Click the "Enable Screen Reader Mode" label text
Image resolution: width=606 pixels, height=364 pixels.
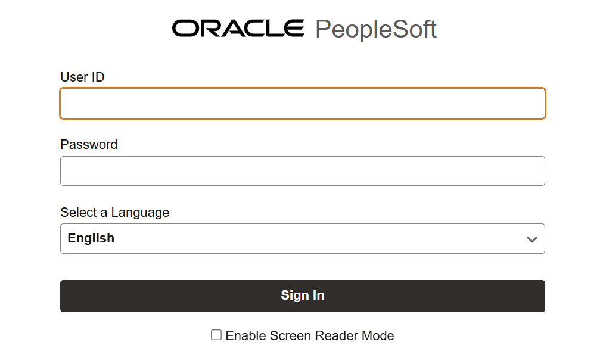(310, 336)
